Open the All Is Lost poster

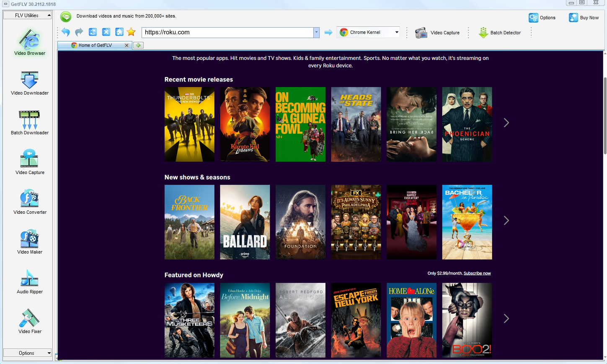(x=300, y=320)
